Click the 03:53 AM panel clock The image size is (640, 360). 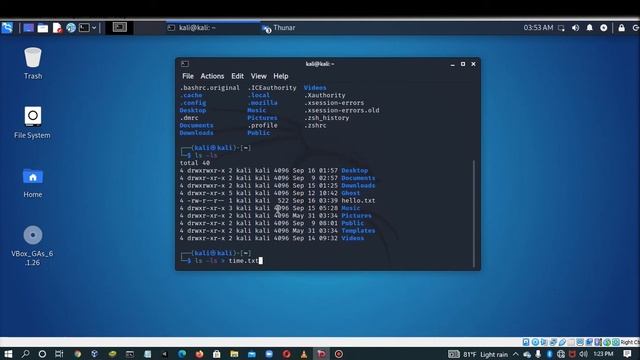(x=538, y=28)
